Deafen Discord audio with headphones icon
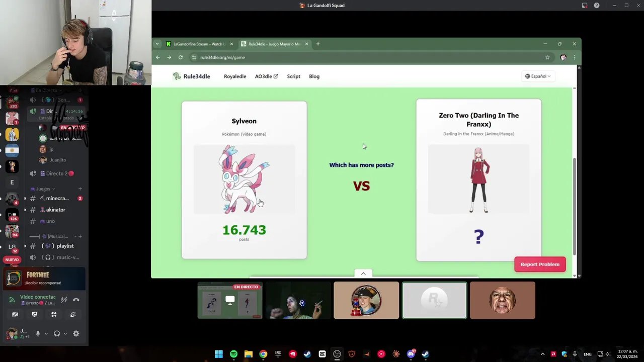 point(57,334)
